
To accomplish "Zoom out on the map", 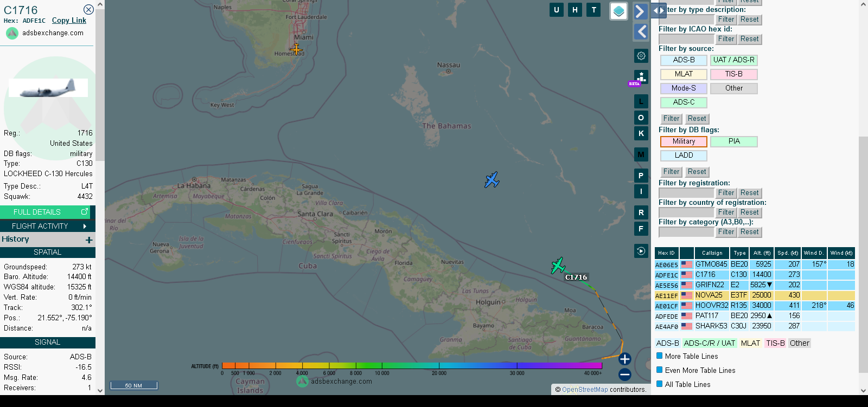I will tap(624, 374).
